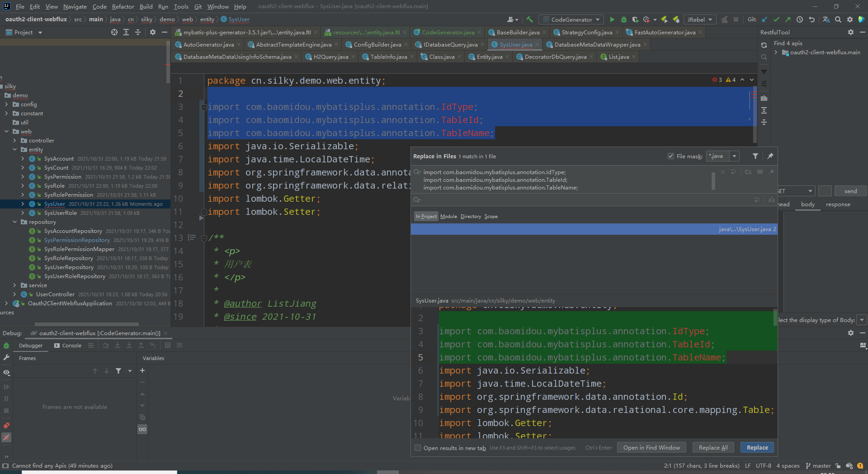868x474 pixels.
Task: Toggle Words W search option
Action: click(x=760, y=172)
